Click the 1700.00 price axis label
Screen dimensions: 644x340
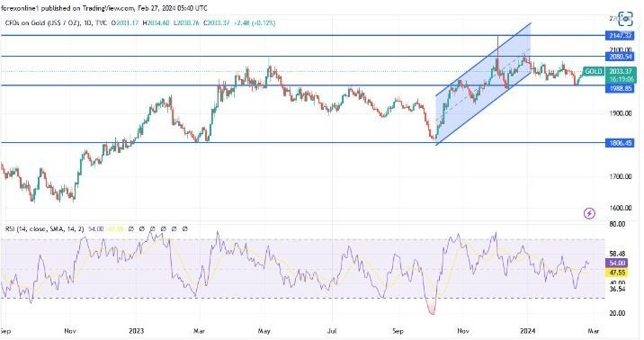point(621,176)
